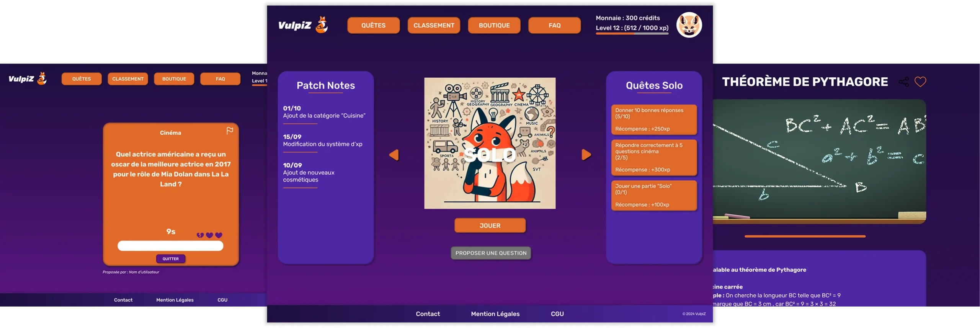Open the fox avatar profile picture
Screen dimensions: 980x328
(x=689, y=25)
